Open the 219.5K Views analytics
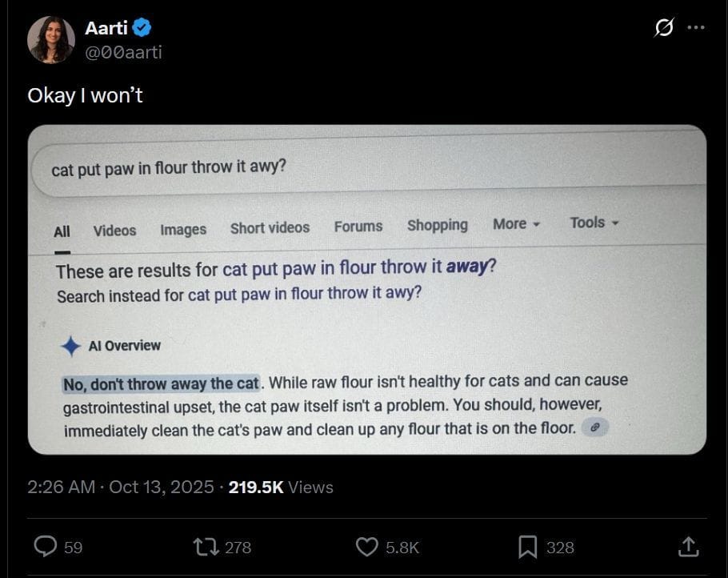The image size is (728, 578). click(x=281, y=487)
